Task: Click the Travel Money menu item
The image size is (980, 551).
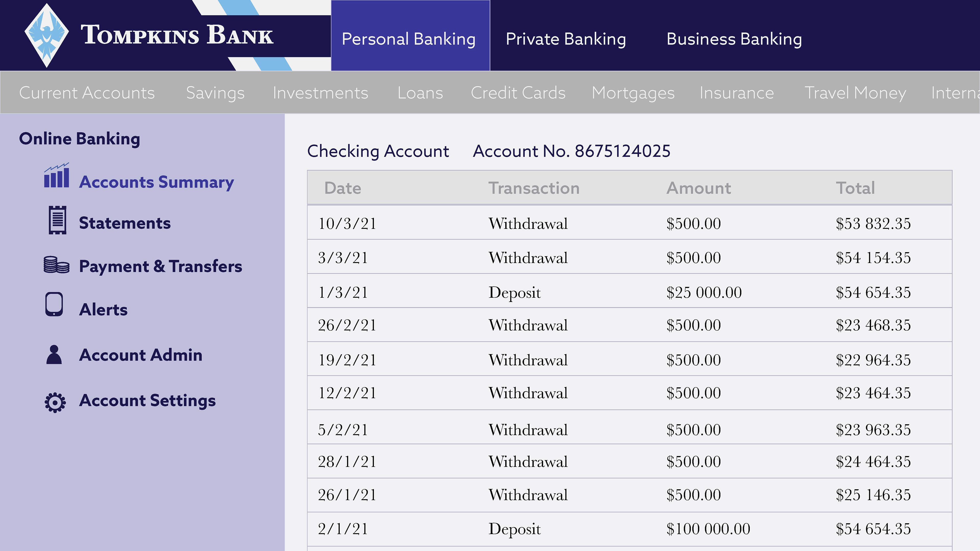Action: [855, 93]
